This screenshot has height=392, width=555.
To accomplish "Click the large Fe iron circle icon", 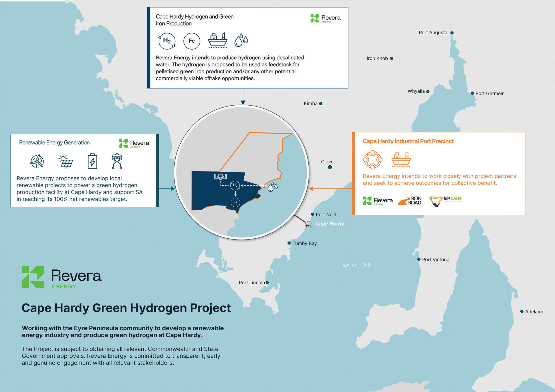I will (192, 41).
